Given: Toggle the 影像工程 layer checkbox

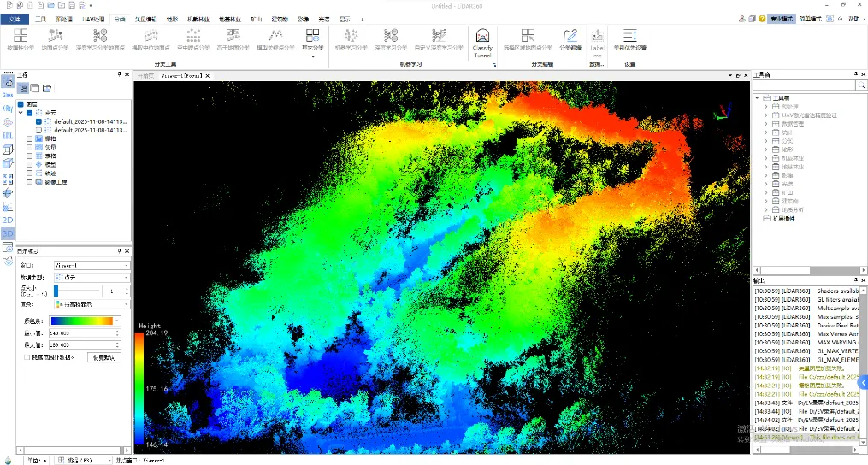Looking at the screenshot, I should (x=29, y=181).
